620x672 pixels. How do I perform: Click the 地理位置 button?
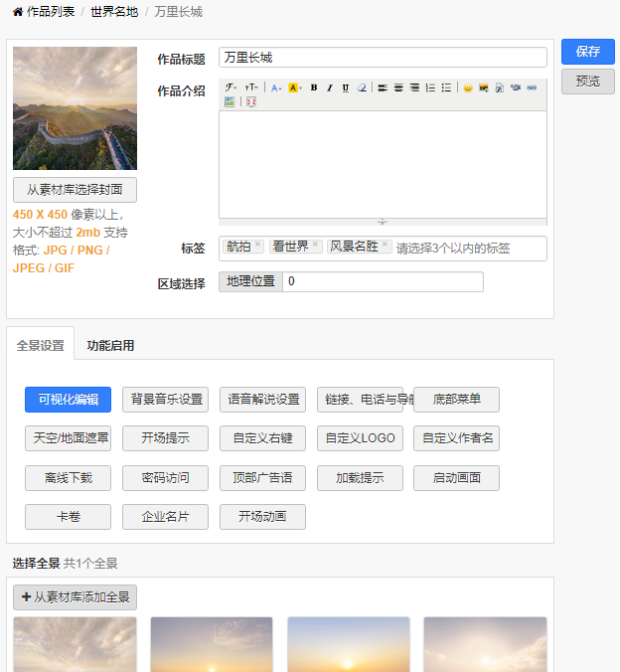(x=250, y=281)
